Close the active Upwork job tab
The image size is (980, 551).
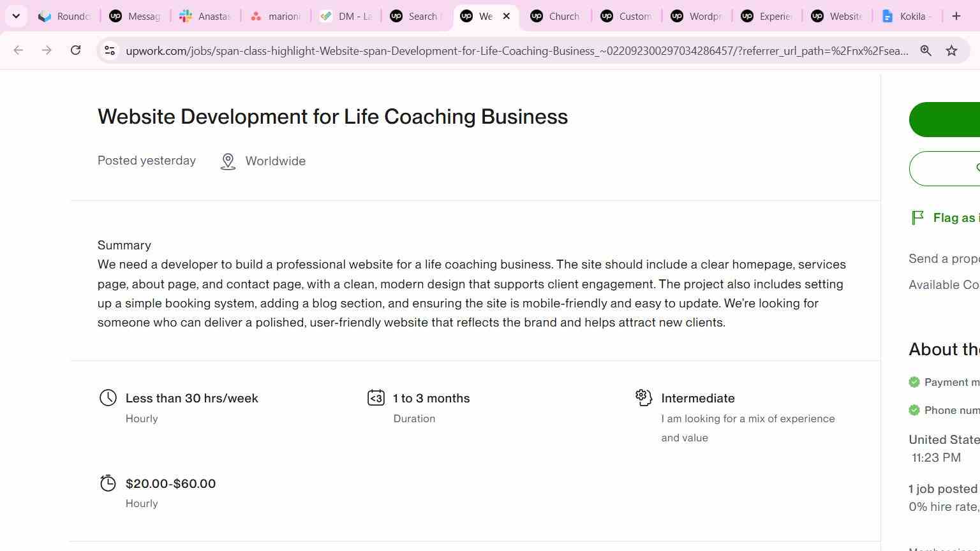(x=507, y=16)
